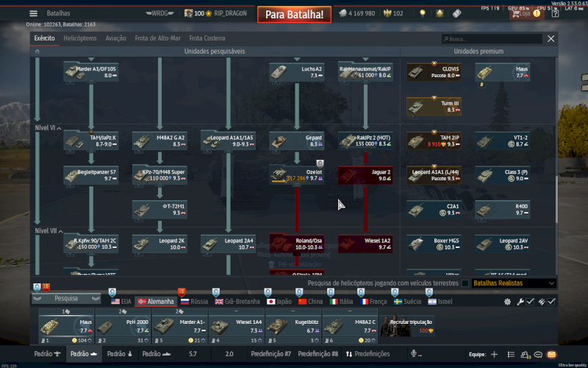
Task: Open the Predefinições presets menu
Action: click(367, 354)
